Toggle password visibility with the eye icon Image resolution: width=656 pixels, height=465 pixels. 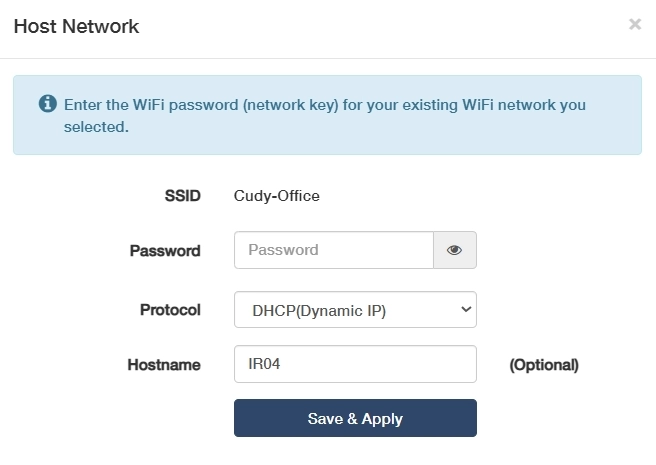pyautogui.click(x=454, y=251)
